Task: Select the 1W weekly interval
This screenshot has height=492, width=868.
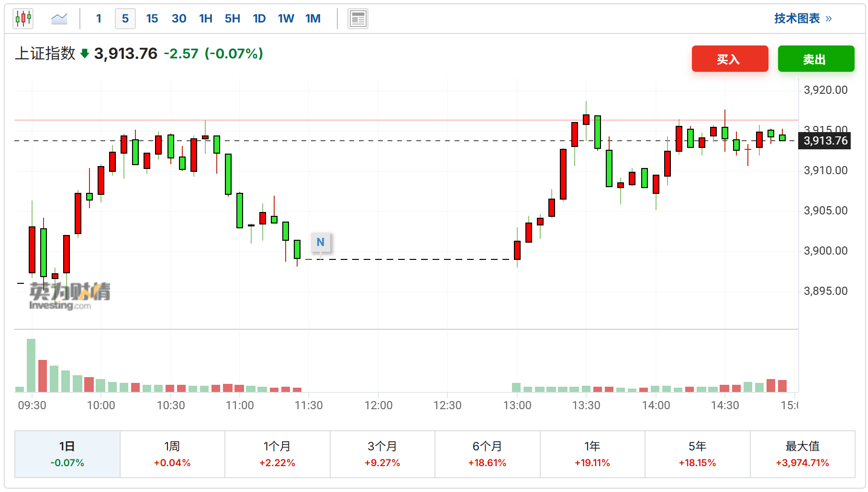Action: [286, 19]
